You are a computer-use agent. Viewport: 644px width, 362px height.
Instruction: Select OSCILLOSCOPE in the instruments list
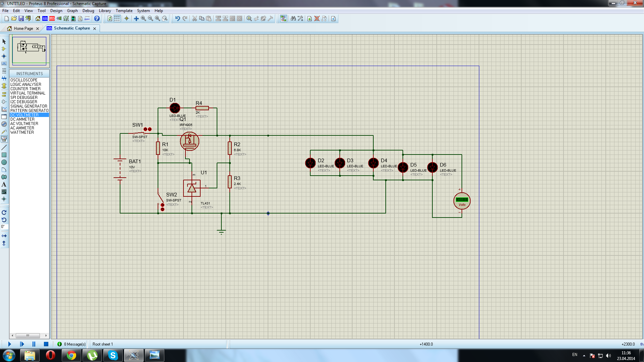point(24,80)
